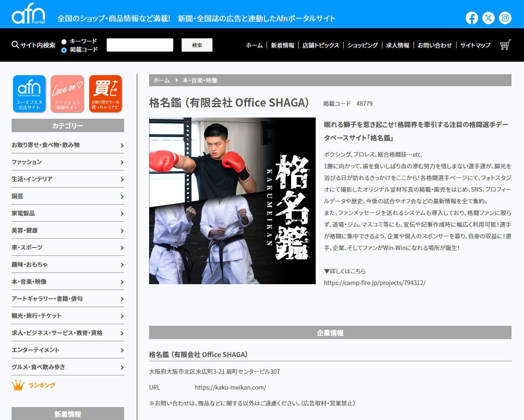
Task: Open the ランキング crown link
Action: tap(34, 385)
